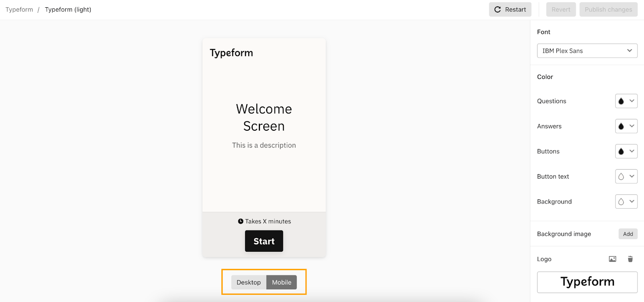Add a background image
Screen dimensions: 644x302
pos(628,234)
